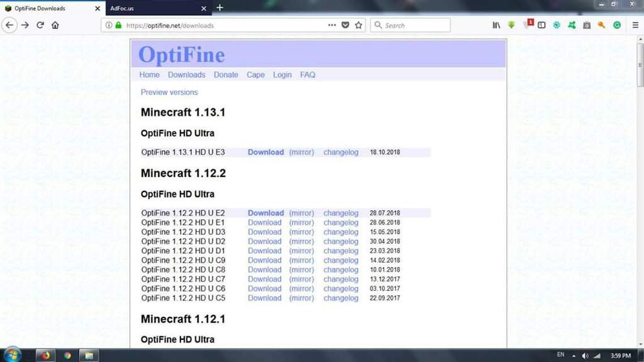Click the volume speaker tray icon

586,356
